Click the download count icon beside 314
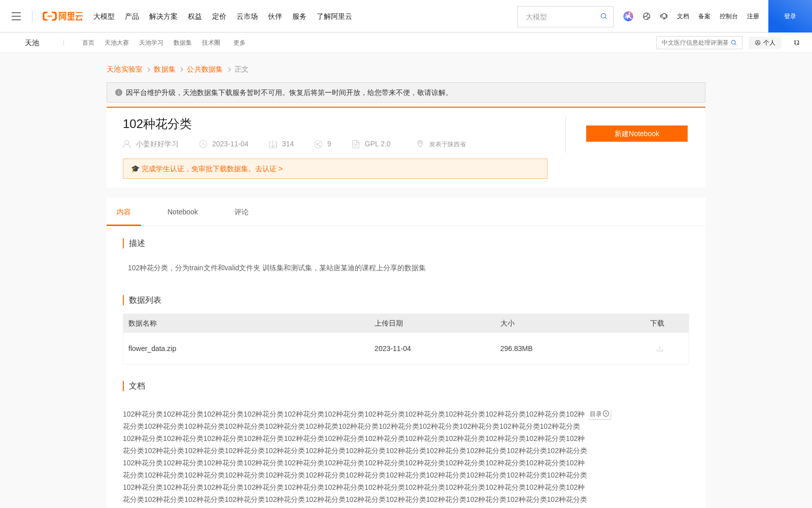 coord(273,144)
